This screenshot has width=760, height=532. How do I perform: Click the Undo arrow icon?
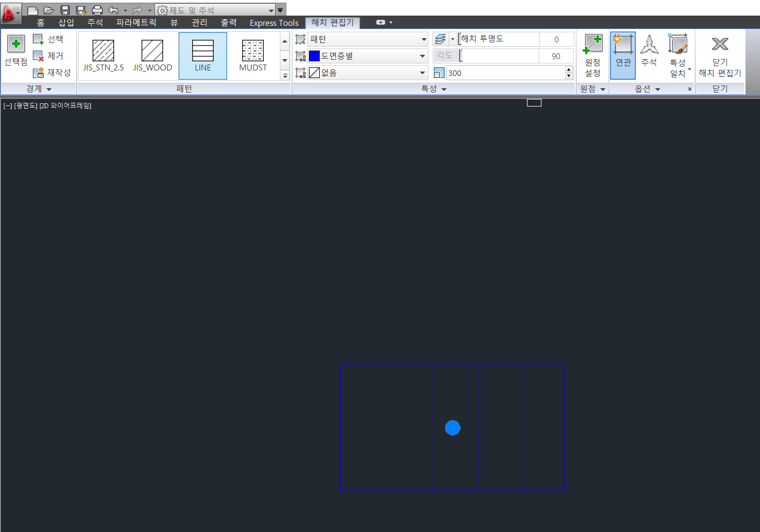[113, 10]
